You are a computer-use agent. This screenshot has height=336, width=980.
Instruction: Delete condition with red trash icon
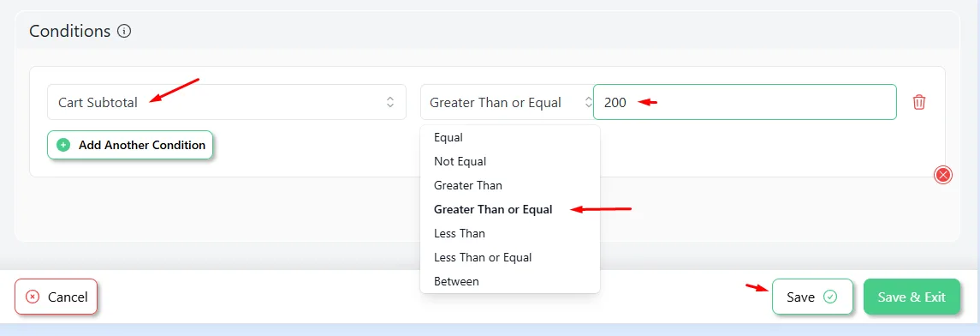pyautogui.click(x=918, y=102)
